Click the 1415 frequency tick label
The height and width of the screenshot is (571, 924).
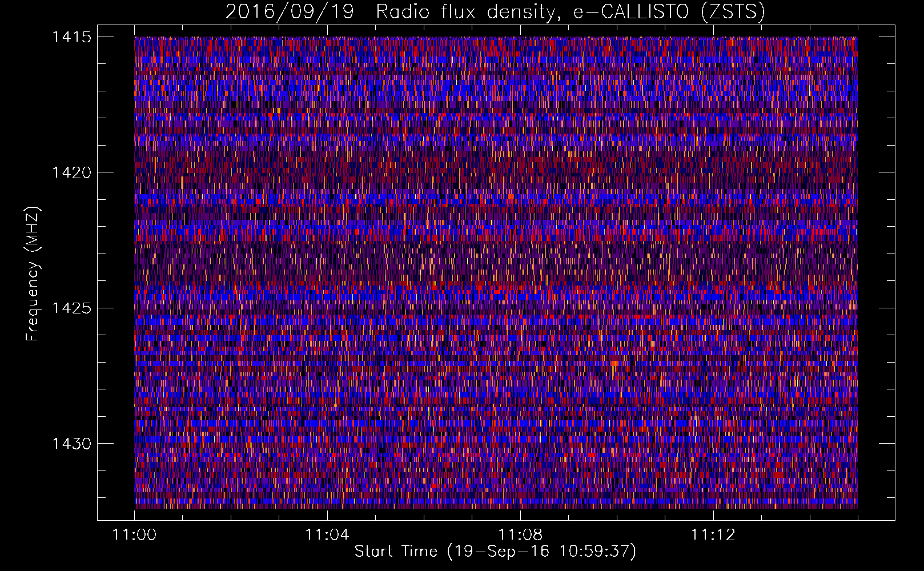click(71, 37)
